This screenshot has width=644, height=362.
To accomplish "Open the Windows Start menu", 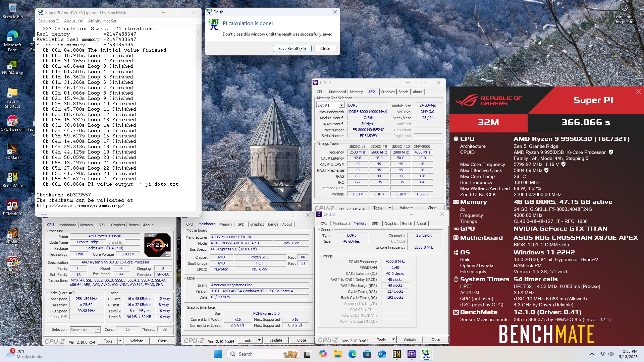I will tap(218, 354).
